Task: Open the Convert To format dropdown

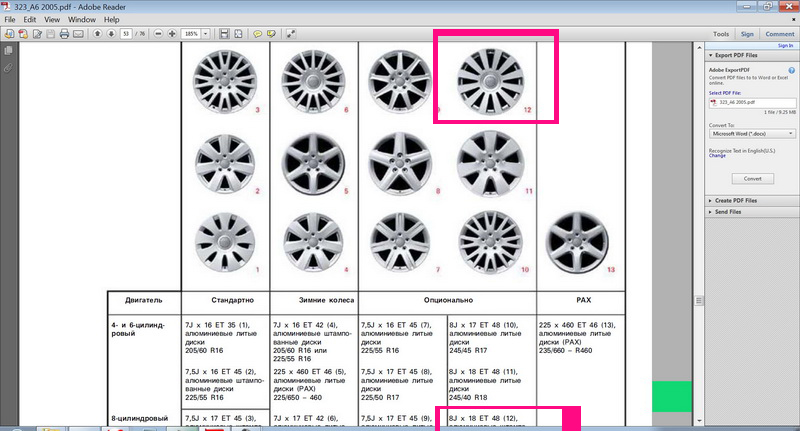Action: tap(752, 134)
